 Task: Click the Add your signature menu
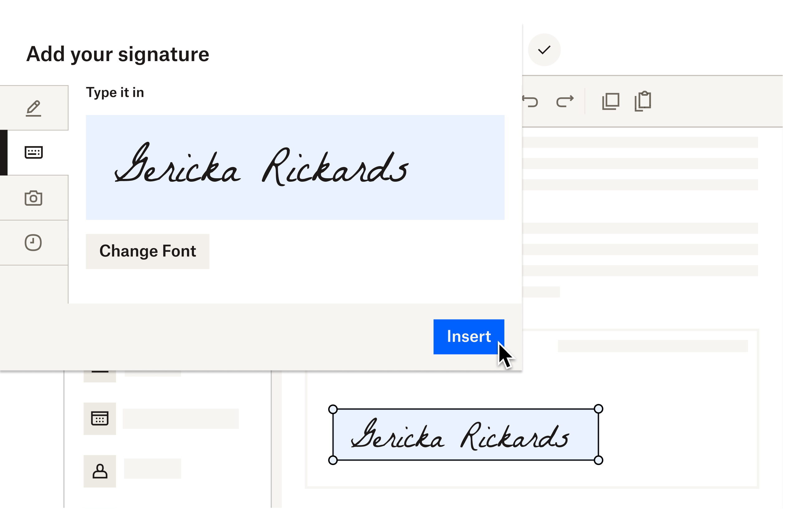pyautogui.click(x=117, y=54)
